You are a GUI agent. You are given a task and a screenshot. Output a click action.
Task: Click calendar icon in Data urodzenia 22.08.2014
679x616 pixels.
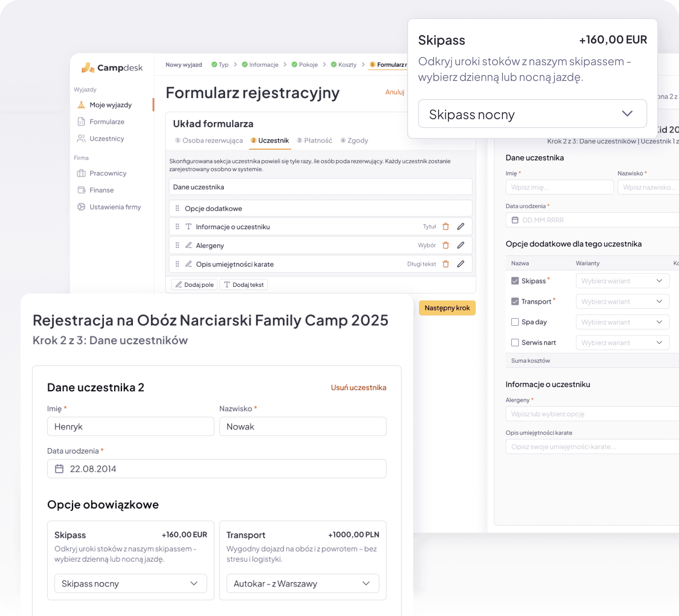pyautogui.click(x=59, y=468)
